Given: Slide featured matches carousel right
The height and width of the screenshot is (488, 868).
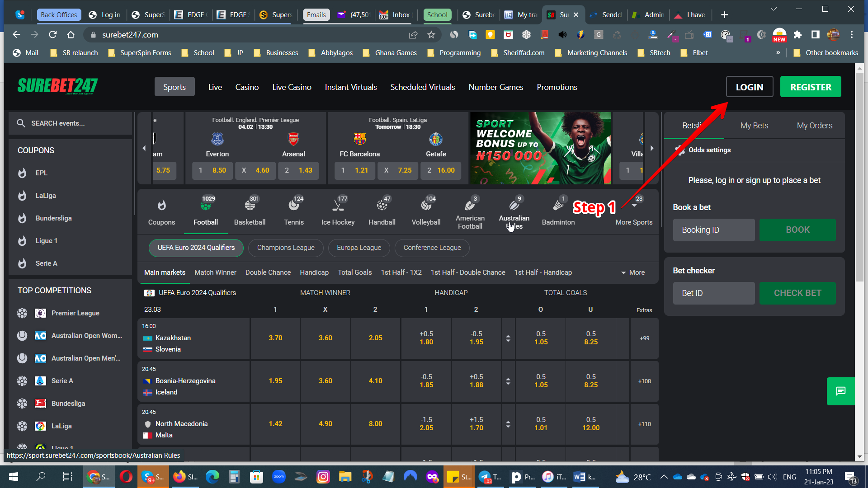Looking at the screenshot, I should tap(651, 148).
